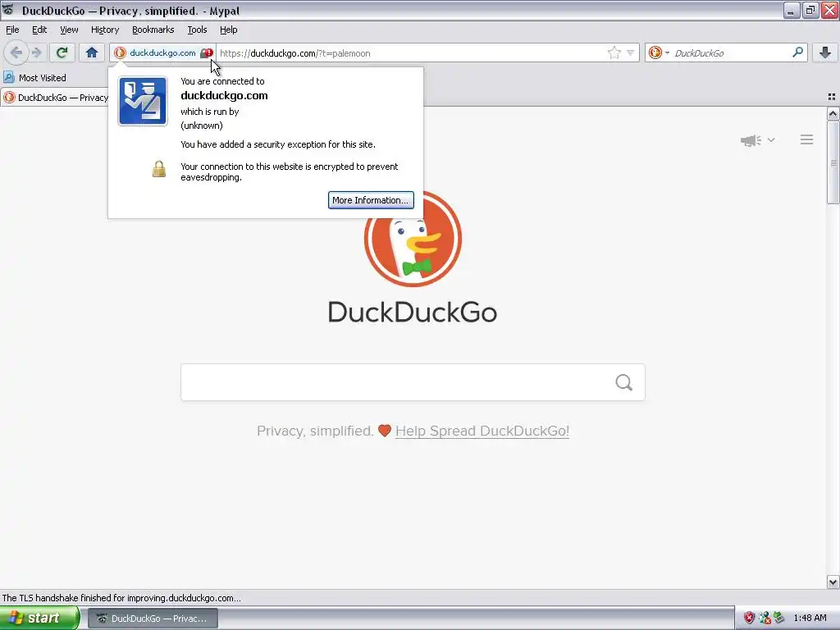
Task: Open the Downloads arrow button
Action: tap(825, 52)
